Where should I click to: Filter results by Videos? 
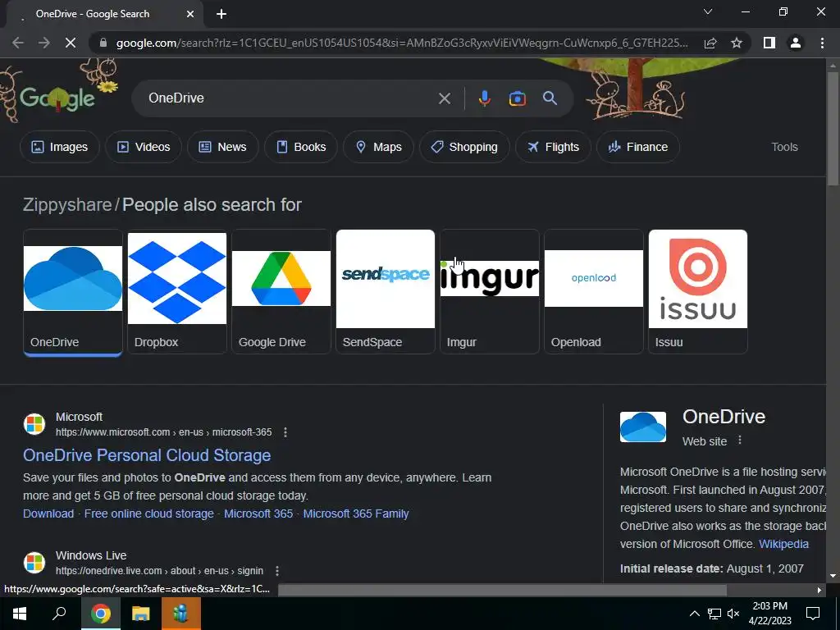pyautogui.click(x=144, y=147)
